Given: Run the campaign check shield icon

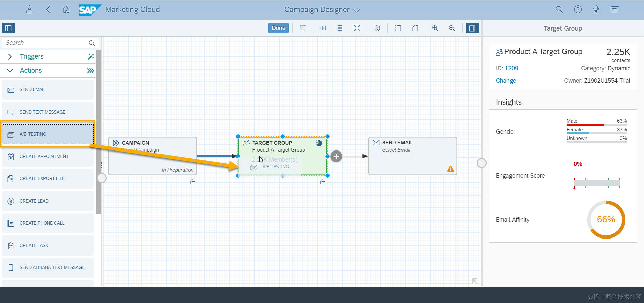Looking at the screenshot, I should [x=377, y=28].
